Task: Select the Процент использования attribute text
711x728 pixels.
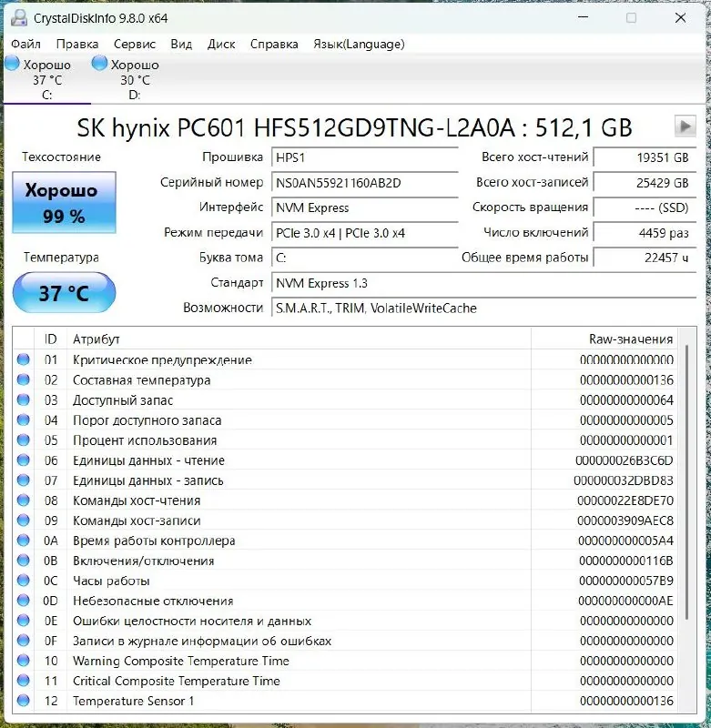Action: 145,440
